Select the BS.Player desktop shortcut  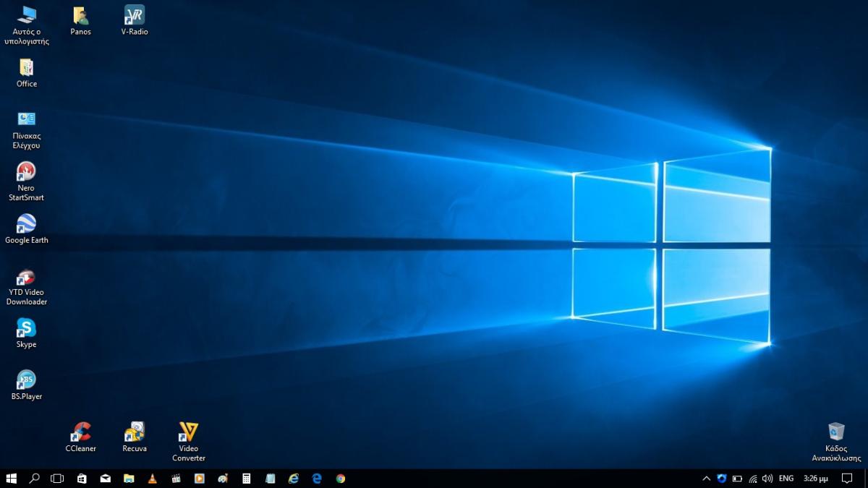click(26, 380)
